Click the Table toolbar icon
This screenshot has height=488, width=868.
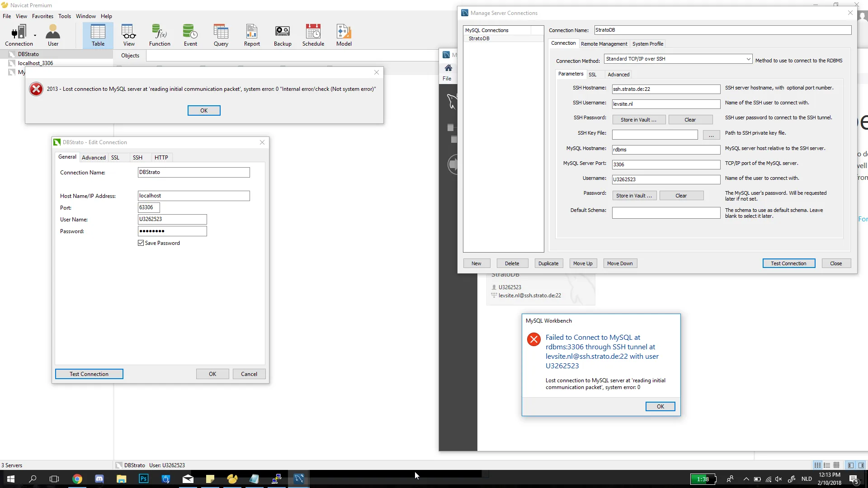[98, 35]
